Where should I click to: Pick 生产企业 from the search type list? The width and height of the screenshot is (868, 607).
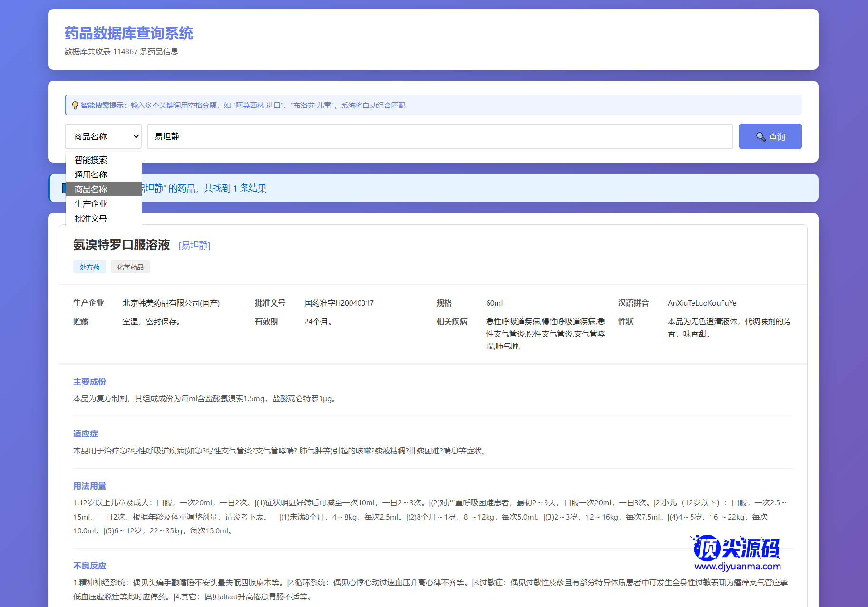pyautogui.click(x=91, y=204)
